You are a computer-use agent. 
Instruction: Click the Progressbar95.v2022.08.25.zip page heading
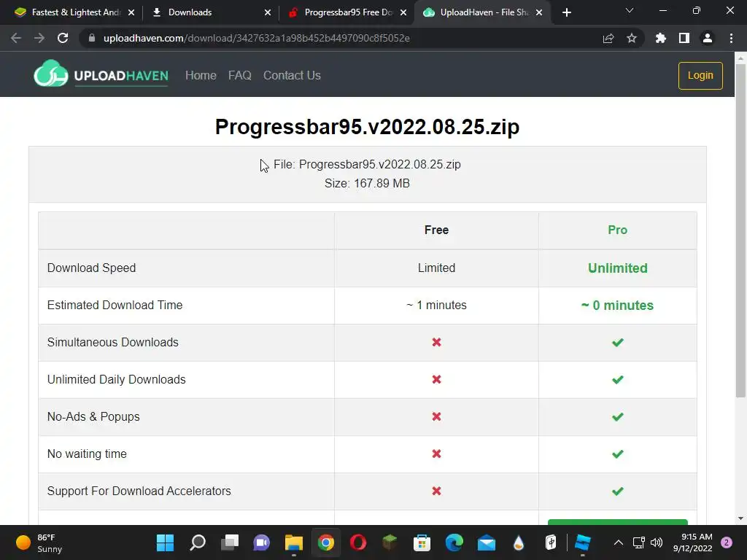[368, 127]
